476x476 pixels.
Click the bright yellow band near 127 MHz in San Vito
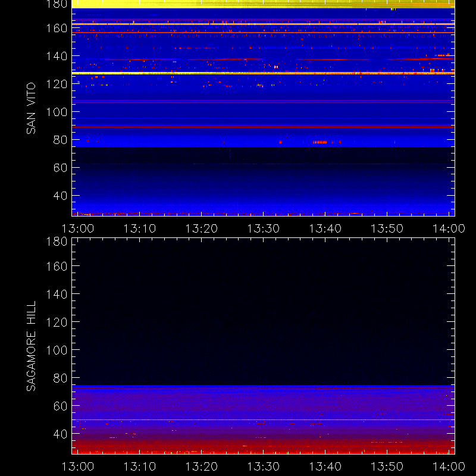263,73
